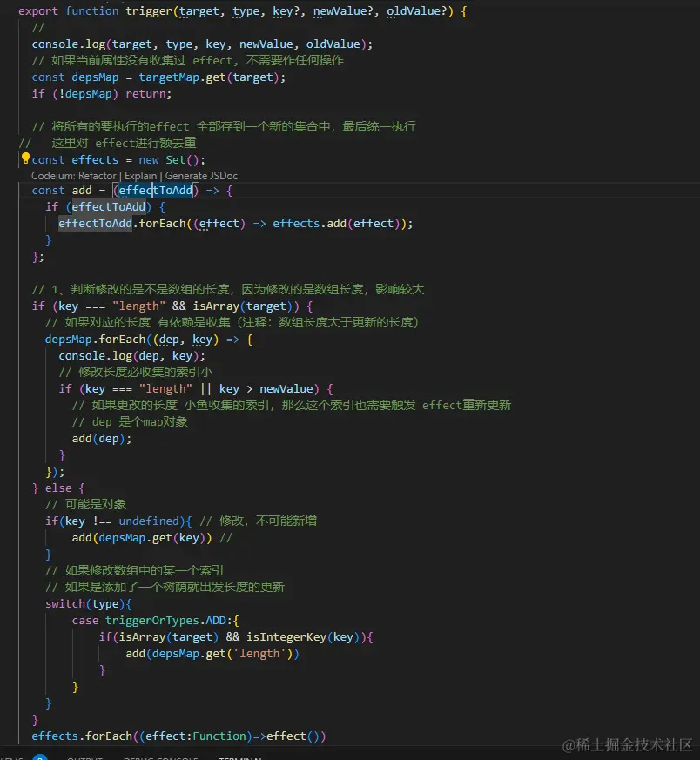Click 'effectToAdd' before .forEach call

click(x=95, y=224)
